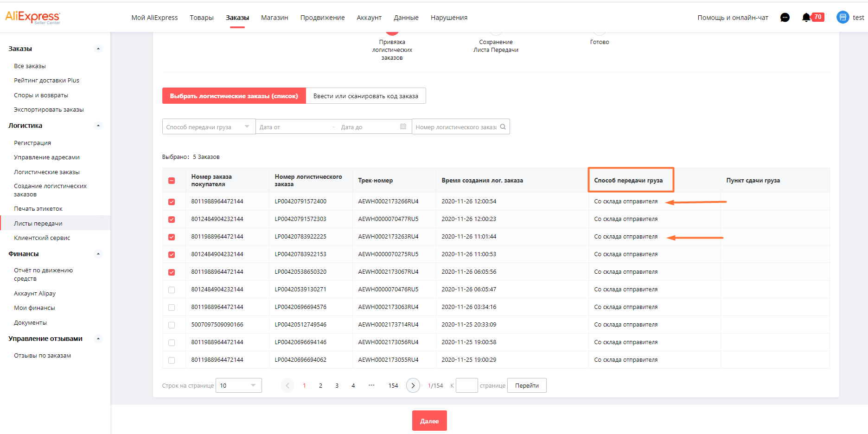Open notifications bell with 70 badge

(x=813, y=17)
